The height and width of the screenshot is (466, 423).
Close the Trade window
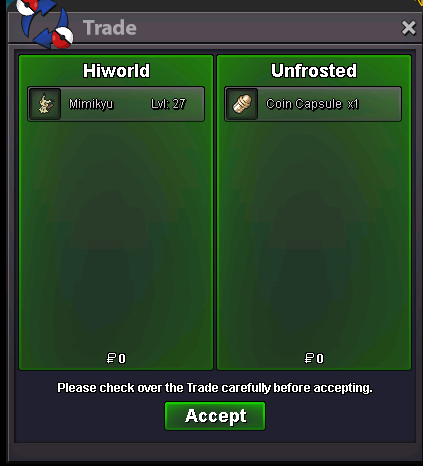[x=408, y=28]
